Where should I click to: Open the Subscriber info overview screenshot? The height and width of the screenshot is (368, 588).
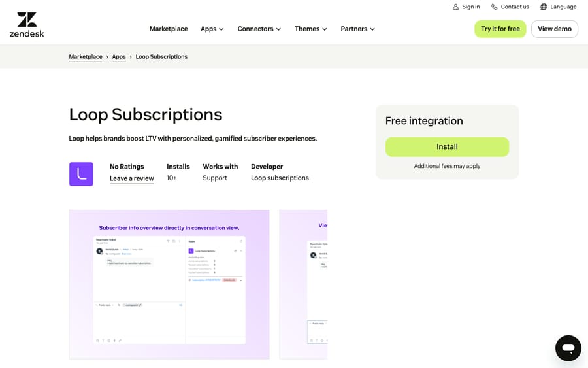coord(169,284)
